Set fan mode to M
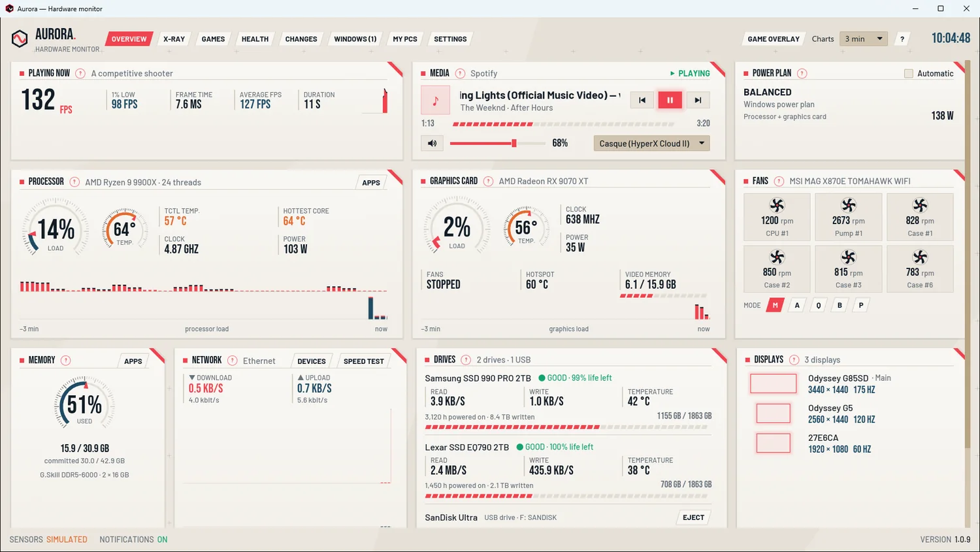The height and width of the screenshot is (552, 980). tap(775, 305)
